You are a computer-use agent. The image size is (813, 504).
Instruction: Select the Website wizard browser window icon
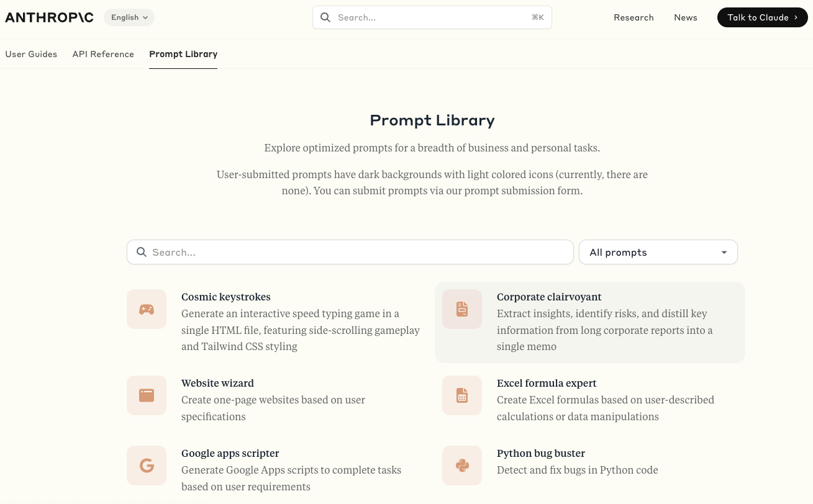[147, 395]
